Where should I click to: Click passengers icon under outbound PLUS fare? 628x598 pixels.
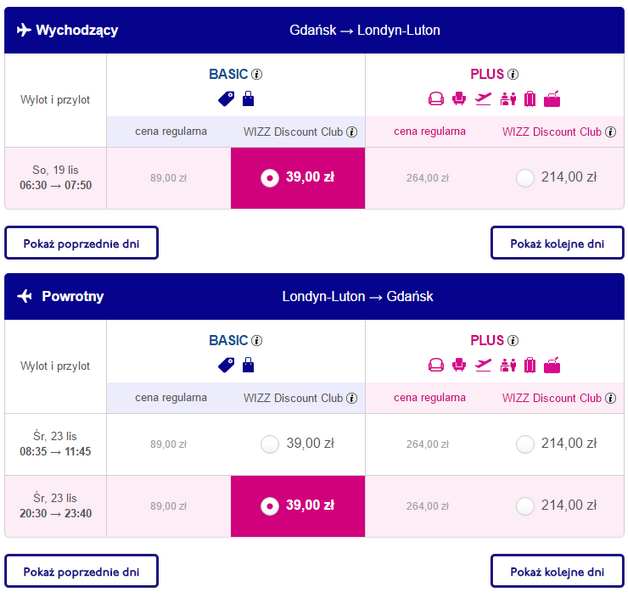click(507, 98)
